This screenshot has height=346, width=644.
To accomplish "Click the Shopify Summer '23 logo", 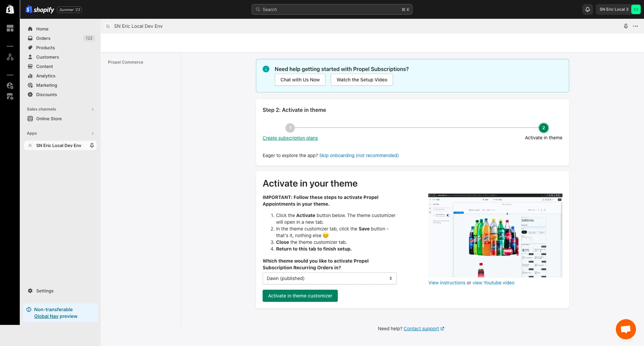I will pyautogui.click(x=54, y=9).
